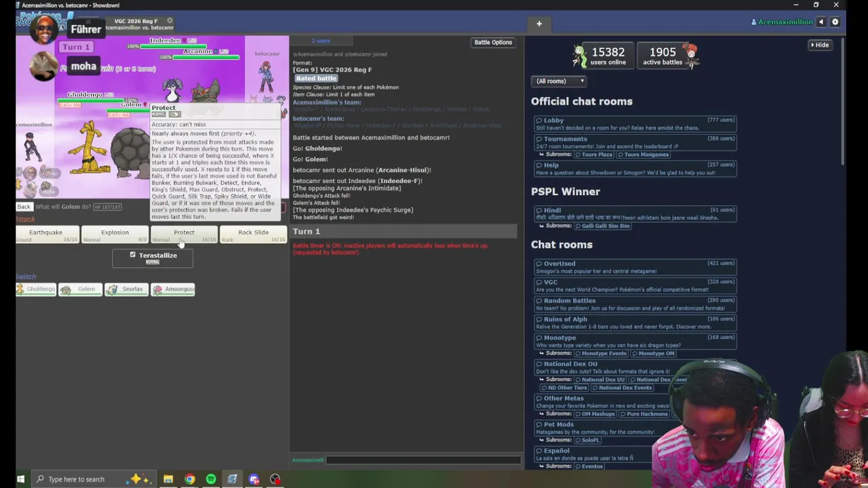Image resolution: width=868 pixels, height=488 pixels.
Task: Choose the Protect move
Action: click(x=184, y=235)
